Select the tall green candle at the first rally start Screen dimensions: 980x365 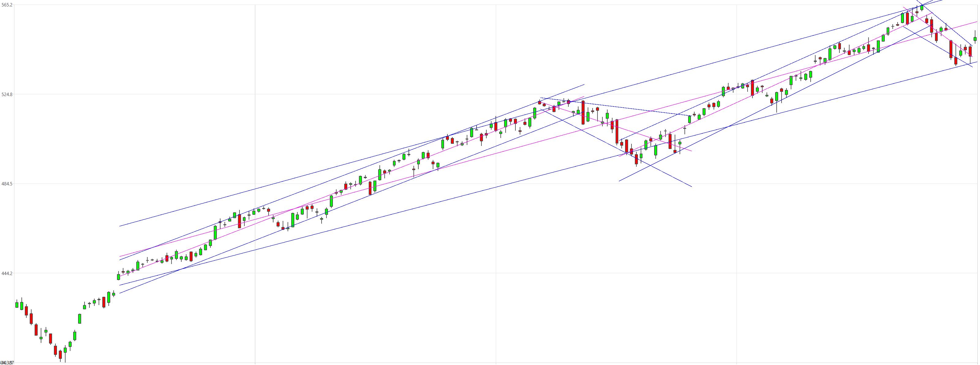click(x=80, y=318)
